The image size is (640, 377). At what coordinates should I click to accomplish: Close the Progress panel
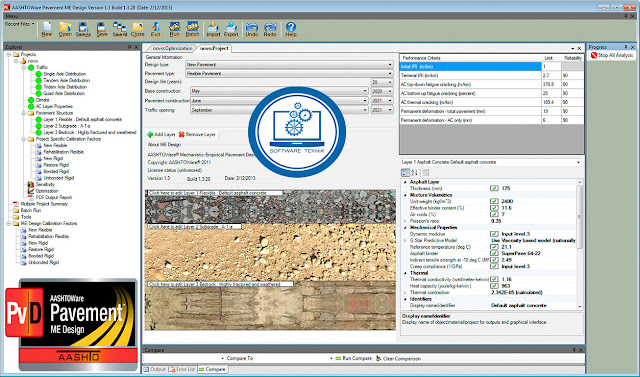pos(633,47)
